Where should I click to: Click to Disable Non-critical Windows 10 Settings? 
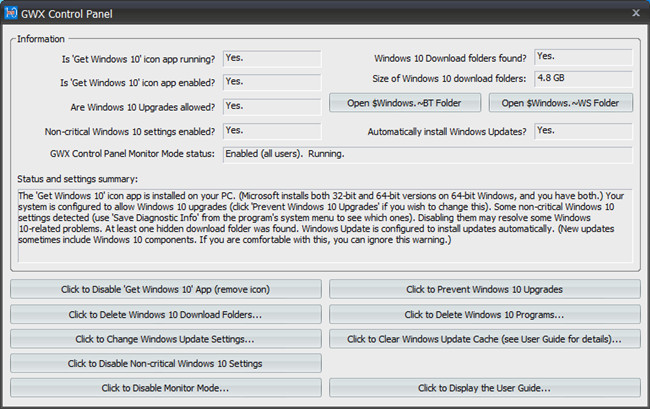(x=166, y=363)
